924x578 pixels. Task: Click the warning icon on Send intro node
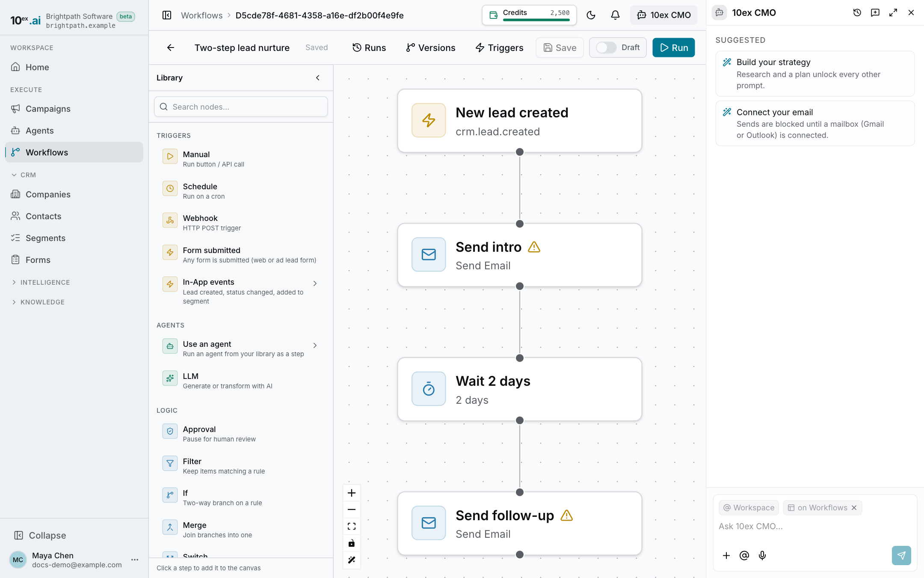tap(534, 247)
